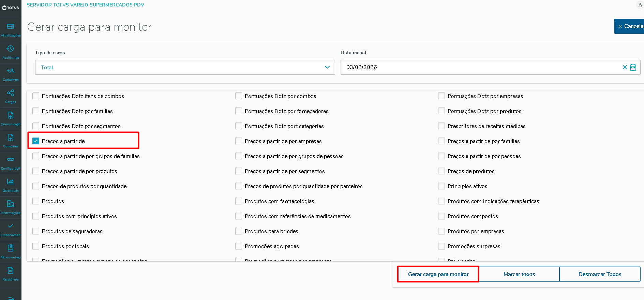
Task: Enable Promoções agrupadas checkbox
Action: 239,246
